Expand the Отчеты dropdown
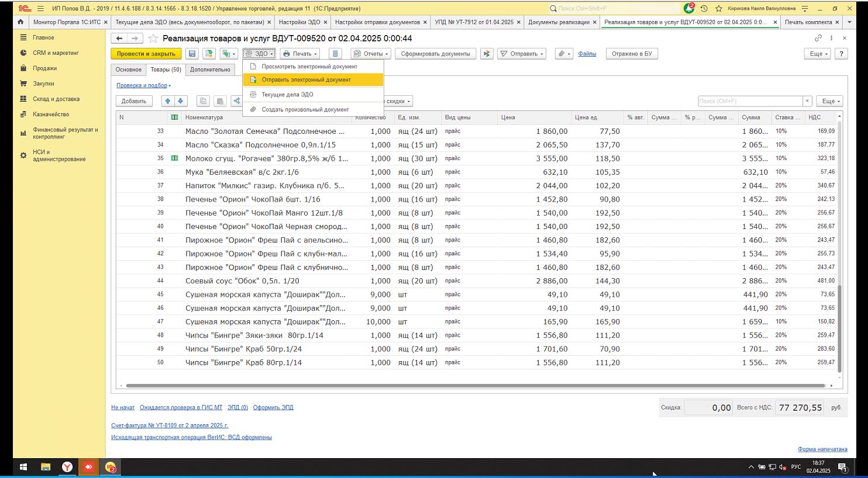 371,54
